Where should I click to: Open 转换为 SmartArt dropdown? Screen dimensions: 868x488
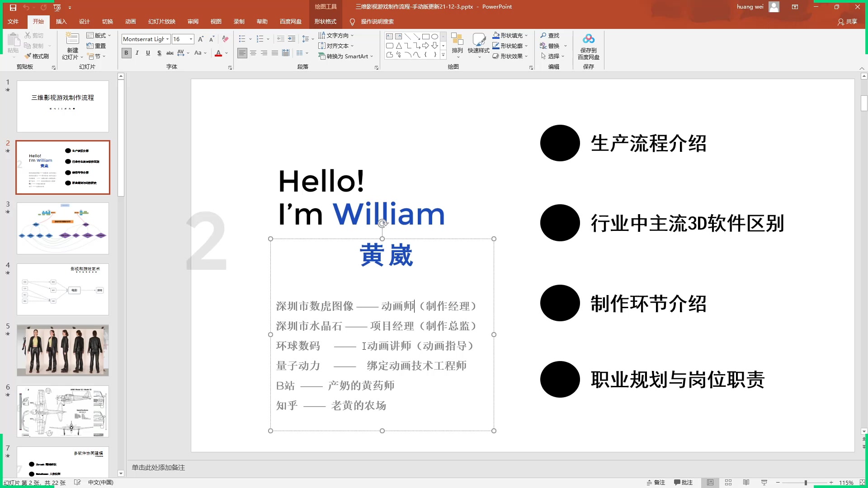(346, 56)
